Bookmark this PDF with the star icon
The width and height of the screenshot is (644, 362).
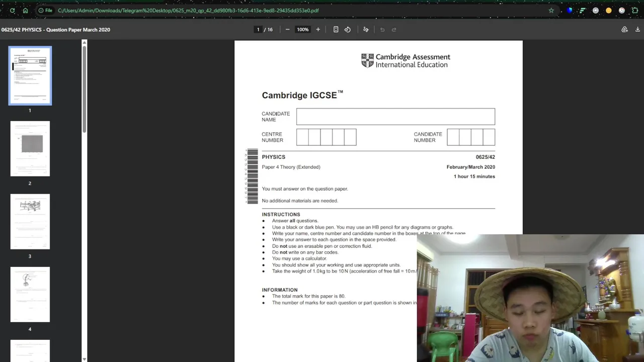pos(551,10)
